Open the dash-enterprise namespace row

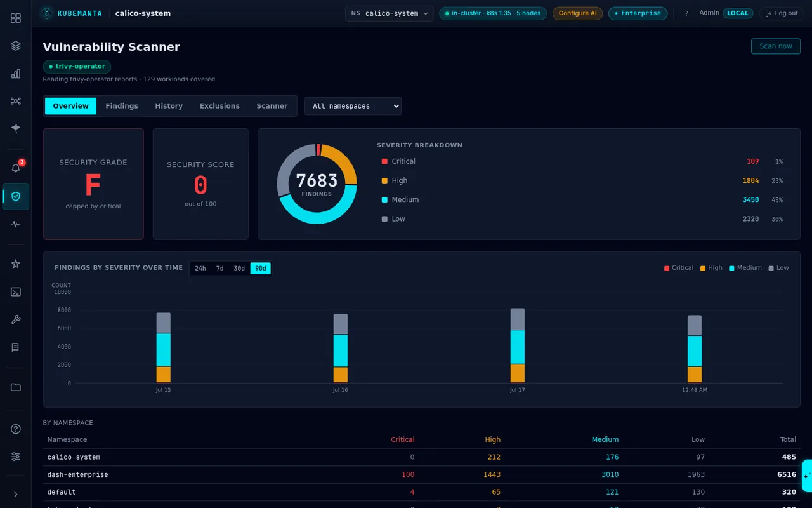421,474
